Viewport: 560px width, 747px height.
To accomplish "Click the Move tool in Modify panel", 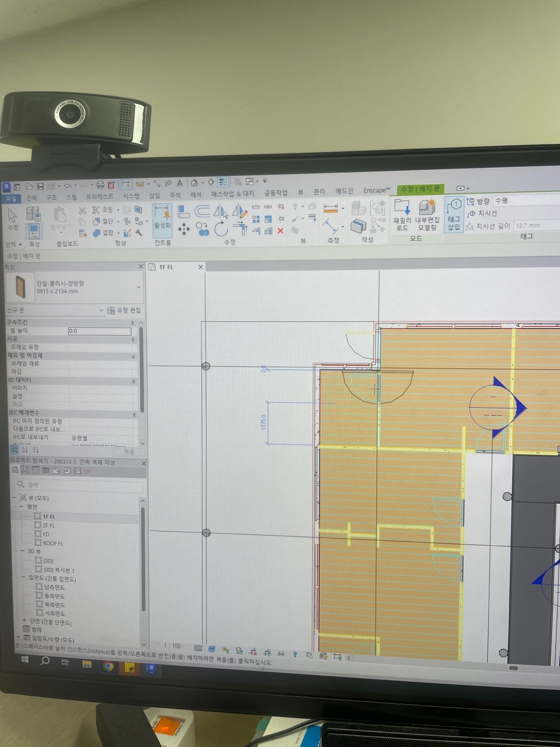I will click(x=184, y=229).
